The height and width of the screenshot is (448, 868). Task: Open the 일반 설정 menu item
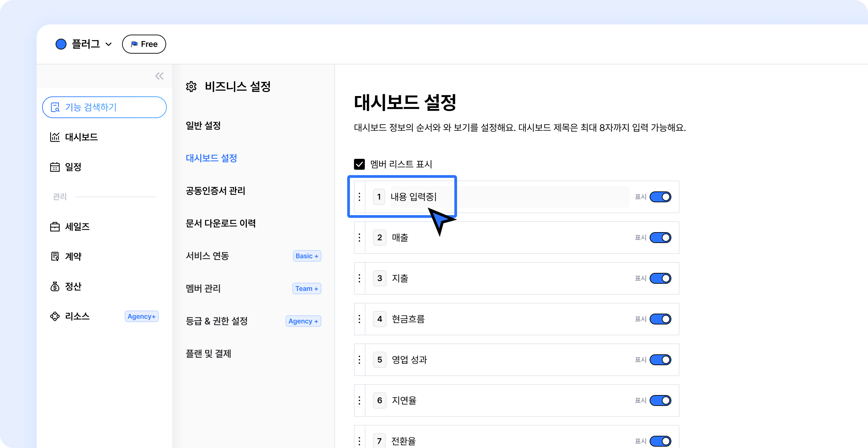[203, 126]
